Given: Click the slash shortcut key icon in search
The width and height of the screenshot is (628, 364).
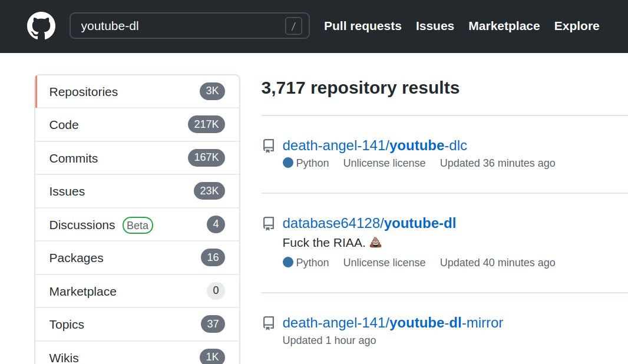Looking at the screenshot, I should [293, 26].
